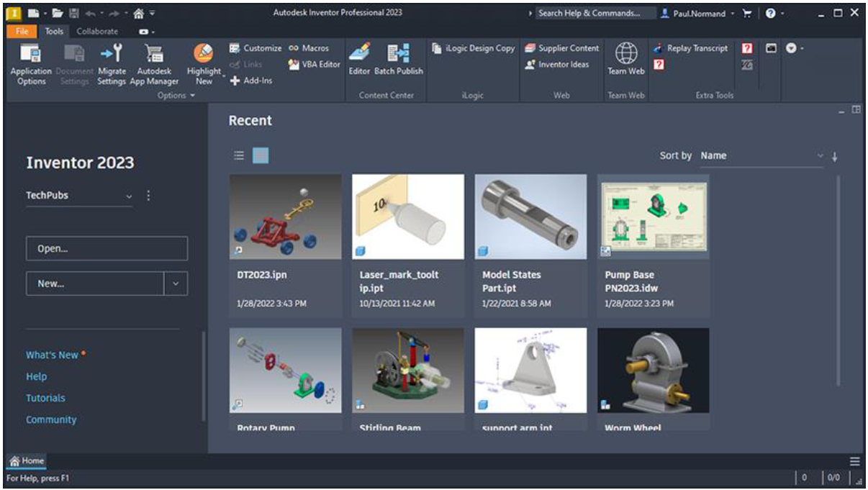Image resolution: width=868 pixels, height=490 pixels.
Task: Click the Undo arrow in quick access toolbar
Action: tap(91, 13)
